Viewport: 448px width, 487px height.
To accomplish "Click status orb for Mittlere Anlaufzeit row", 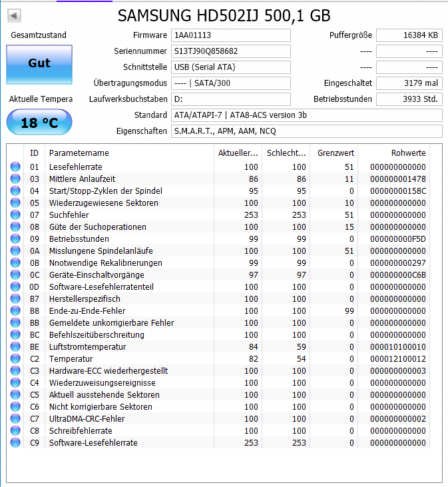I will pos(15,179).
